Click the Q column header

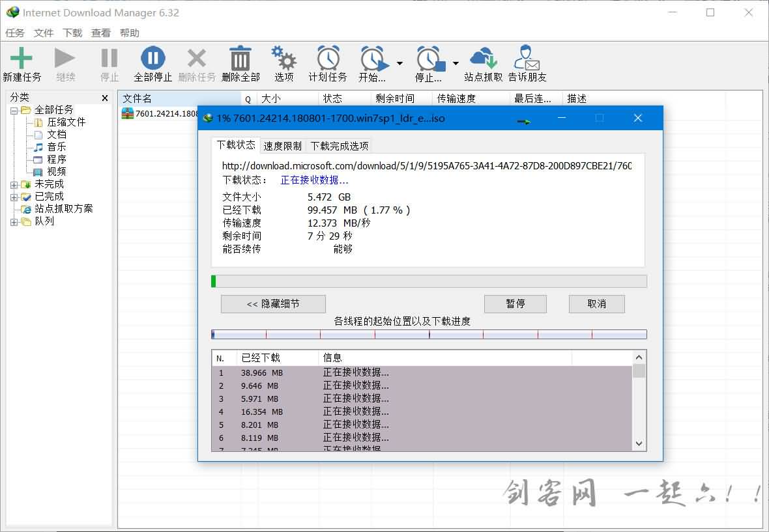point(249,98)
